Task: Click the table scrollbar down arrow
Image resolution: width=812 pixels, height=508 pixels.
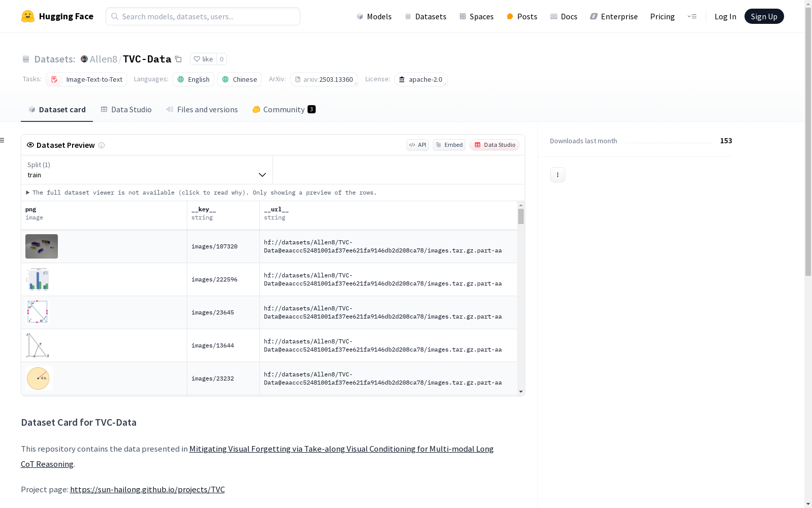Action: (x=521, y=392)
